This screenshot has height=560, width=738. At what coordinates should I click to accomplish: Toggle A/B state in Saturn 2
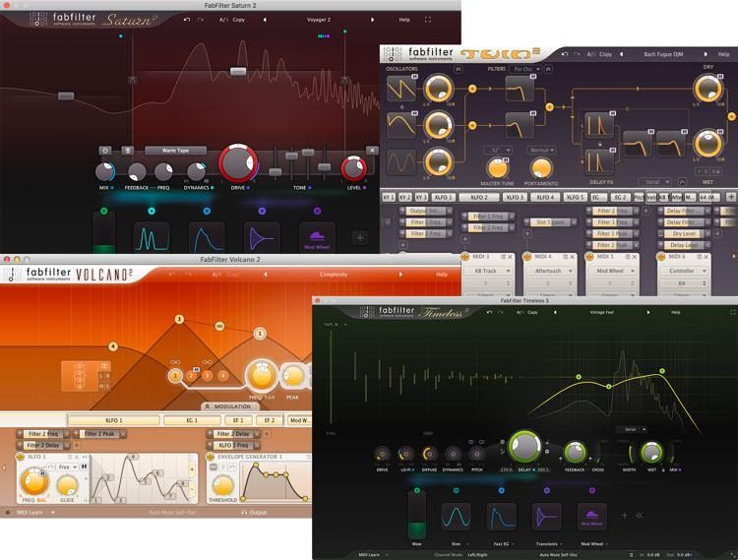[x=223, y=20]
